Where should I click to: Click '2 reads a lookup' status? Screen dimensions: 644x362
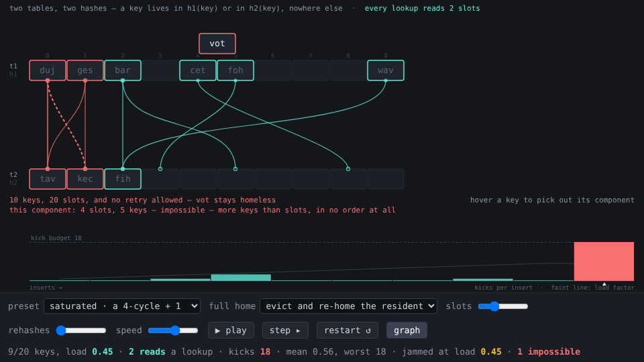click(x=170, y=352)
